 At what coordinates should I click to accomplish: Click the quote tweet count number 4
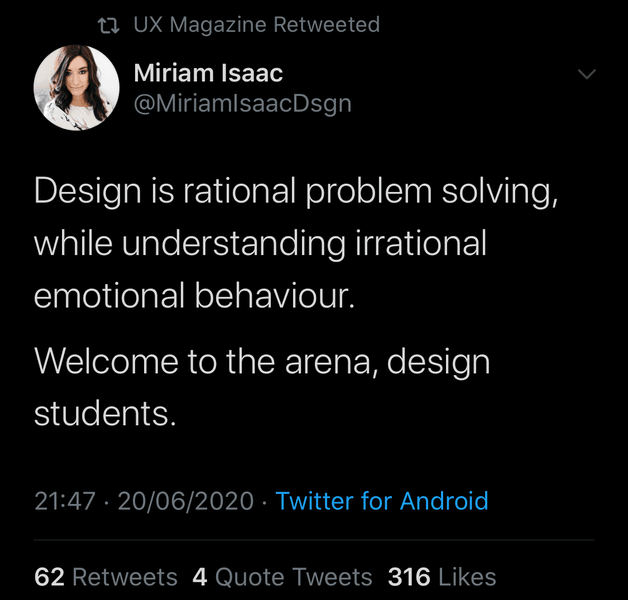pyautogui.click(x=200, y=577)
